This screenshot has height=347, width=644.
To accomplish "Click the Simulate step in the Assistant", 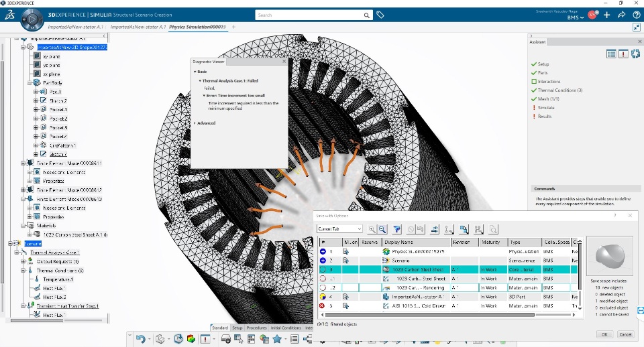I will coord(546,107).
